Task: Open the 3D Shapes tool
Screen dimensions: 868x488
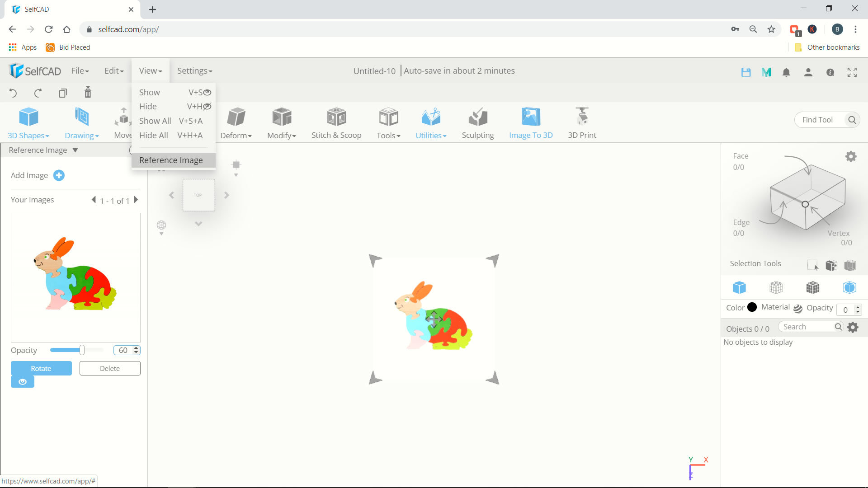Action: 28,123
